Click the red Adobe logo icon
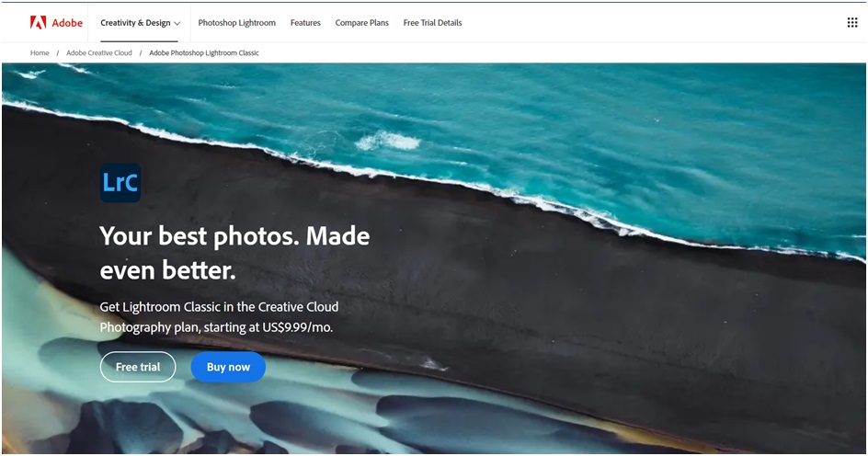 pos(38,22)
